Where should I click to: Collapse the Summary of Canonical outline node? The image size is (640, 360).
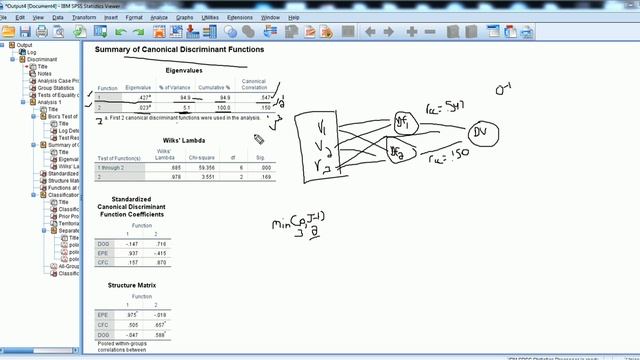point(34,145)
